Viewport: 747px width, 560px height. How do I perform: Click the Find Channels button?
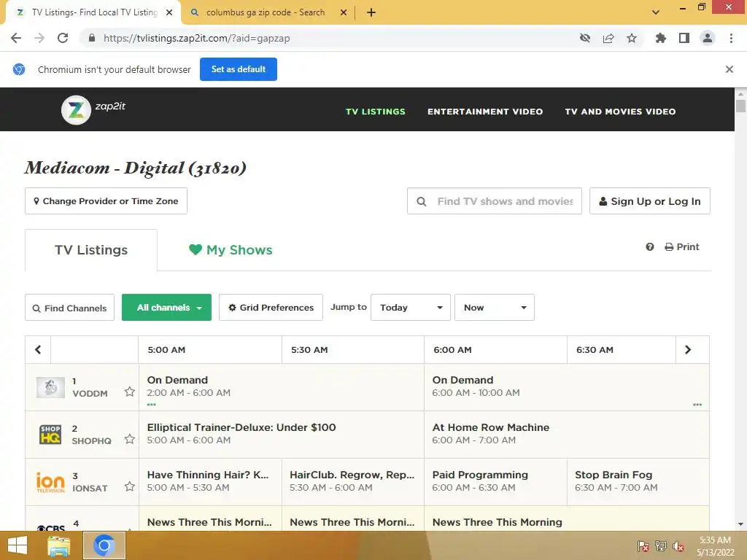click(x=69, y=308)
